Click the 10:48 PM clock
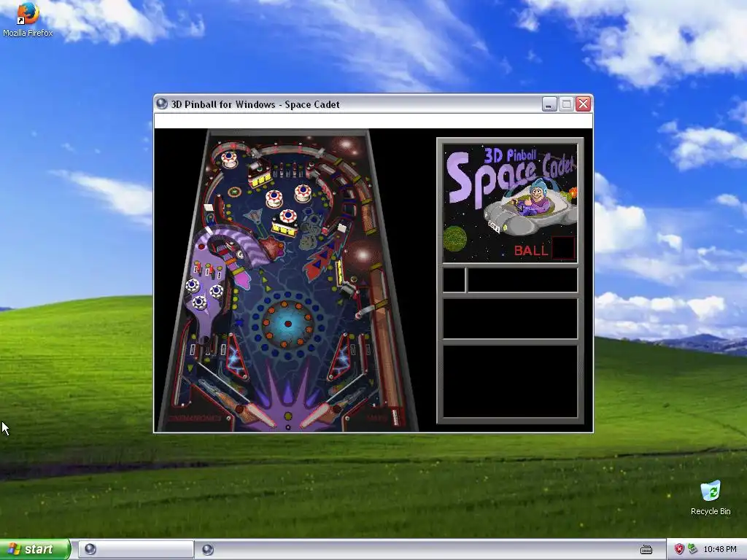 [720, 549]
